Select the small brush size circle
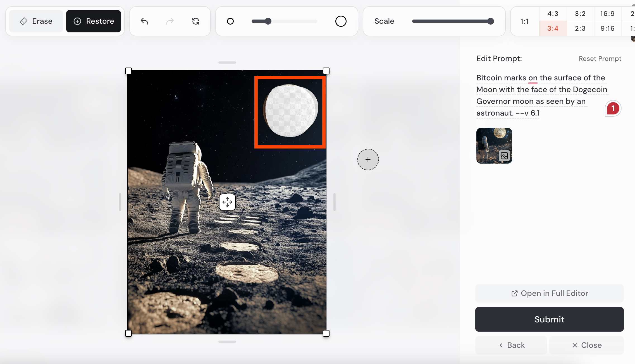This screenshot has width=635, height=364. click(230, 21)
